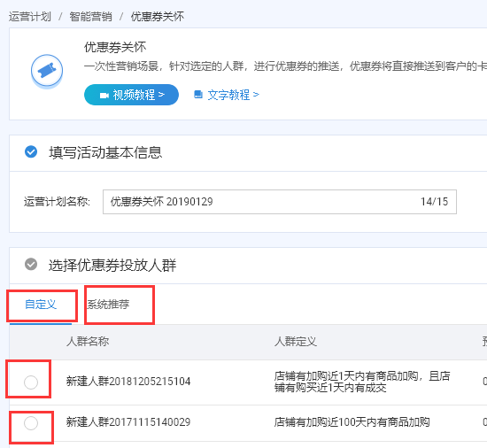Click the 填写活动基本信息 section header
The height and width of the screenshot is (448, 487).
click(x=105, y=152)
